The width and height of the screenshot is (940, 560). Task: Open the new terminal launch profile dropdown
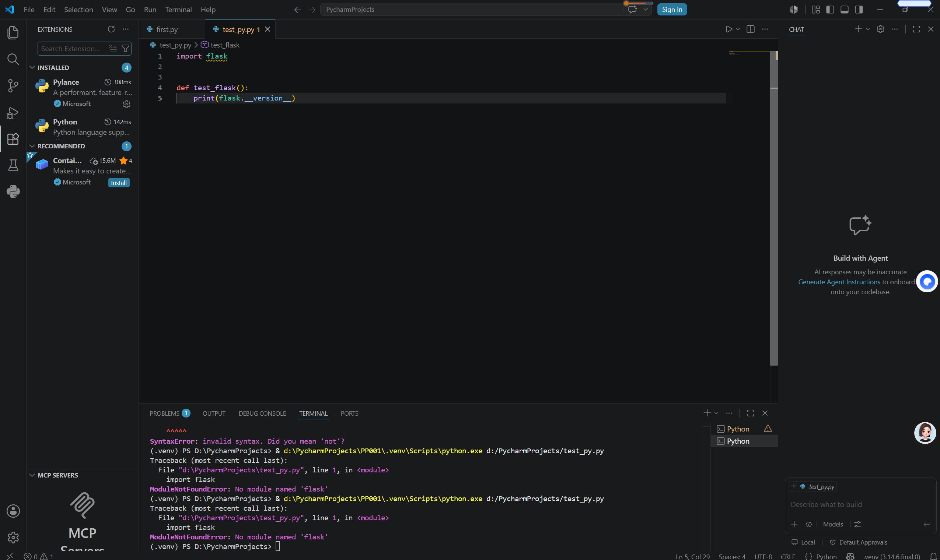pyautogui.click(x=716, y=413)
